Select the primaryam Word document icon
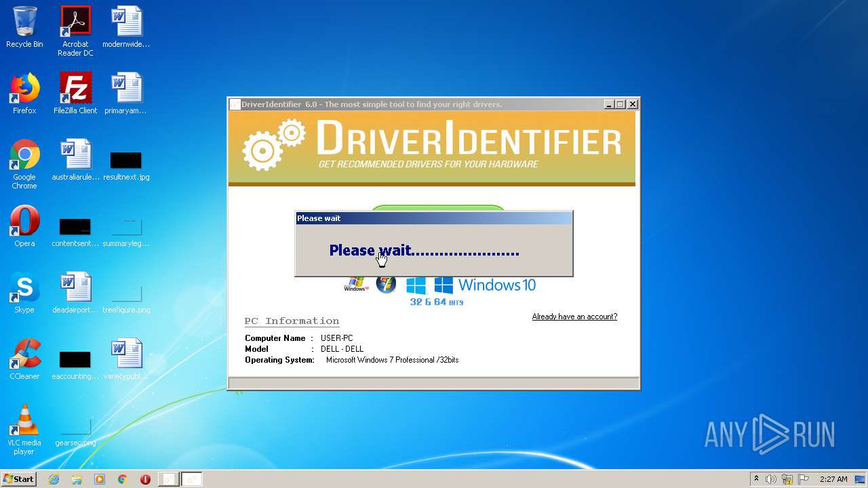The image size is (868, 488). pyautogui.click(x=126, y=94)
